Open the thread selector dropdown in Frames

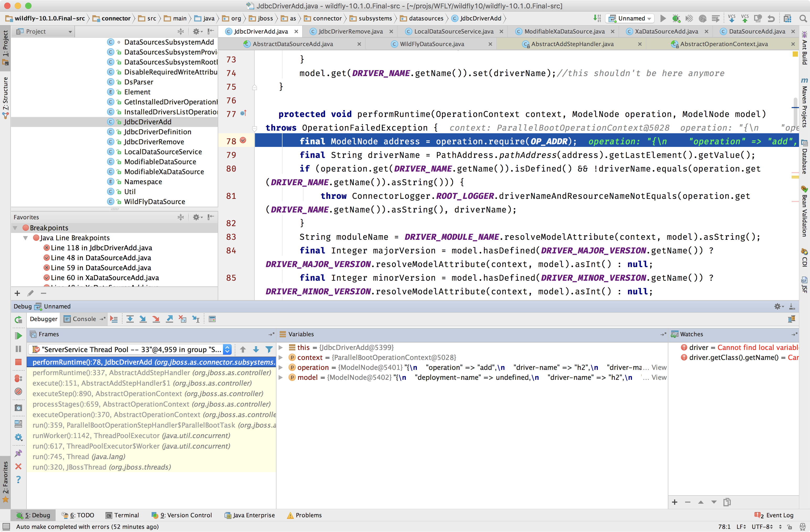tap(227, 349)
